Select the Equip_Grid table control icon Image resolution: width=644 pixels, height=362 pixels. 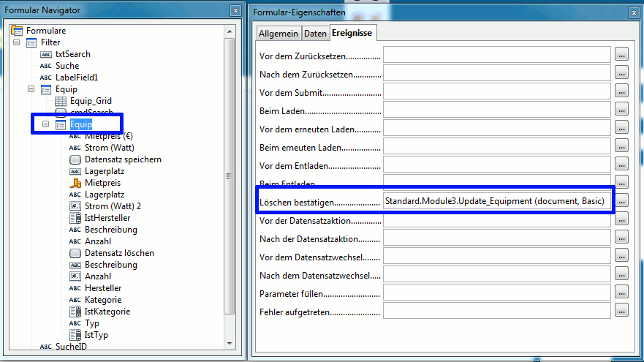(61, 101)
